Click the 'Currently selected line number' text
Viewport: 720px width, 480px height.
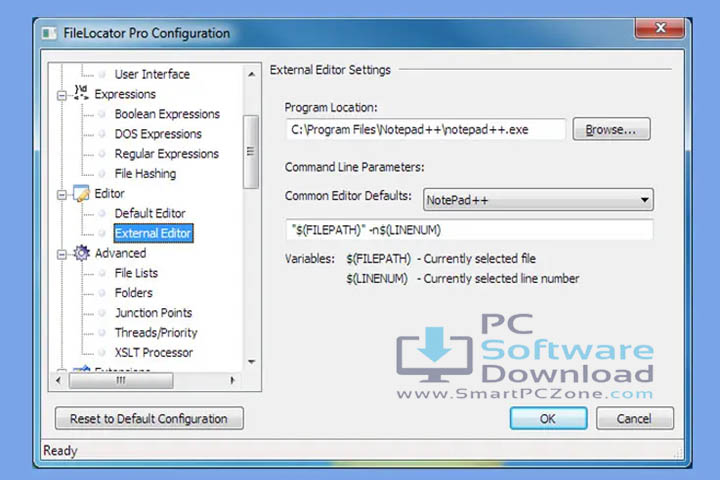click(501, 278)
